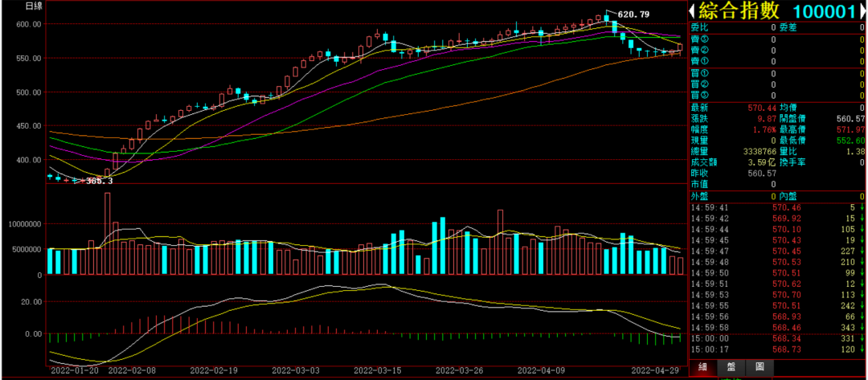Click the 買① order row label
The width and height of the screenshot is (868, 380).
tap(698, 73)
